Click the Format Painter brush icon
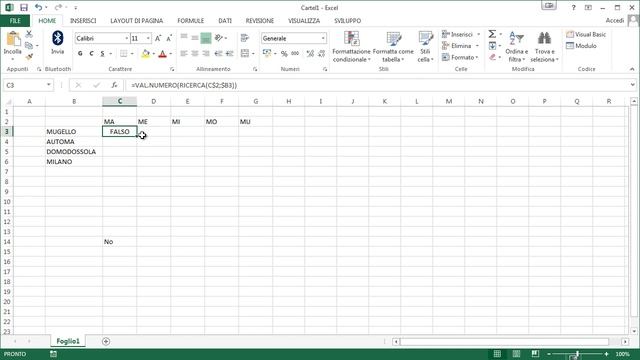The width and height of the screenshot is (640, 360). pos(29,57)
